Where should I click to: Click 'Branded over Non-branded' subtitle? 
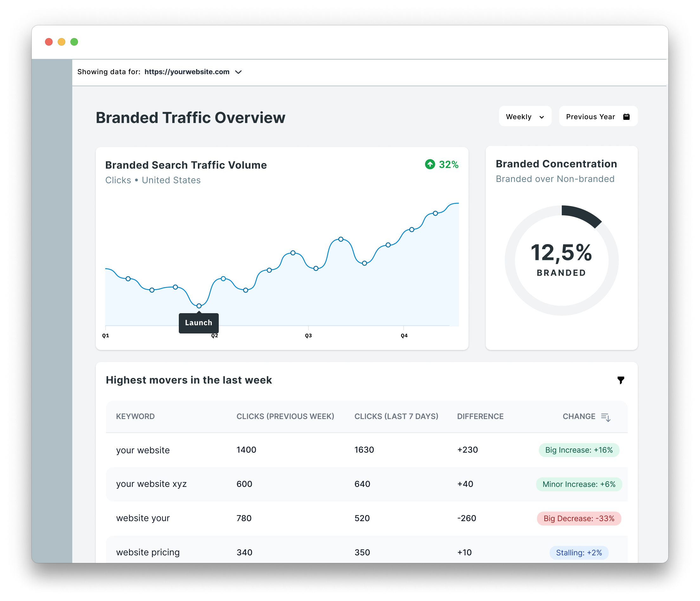coord(555,179)
